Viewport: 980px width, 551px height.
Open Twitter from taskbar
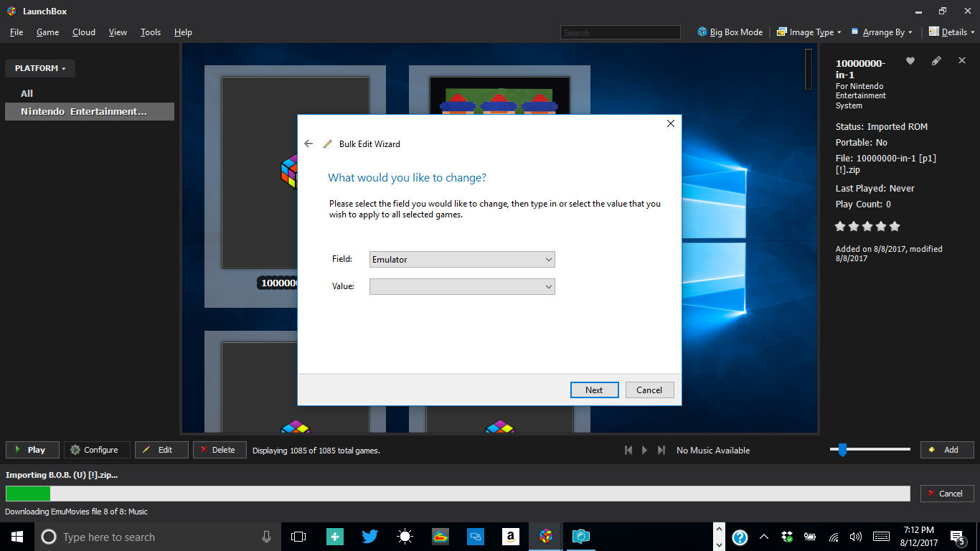369,537
